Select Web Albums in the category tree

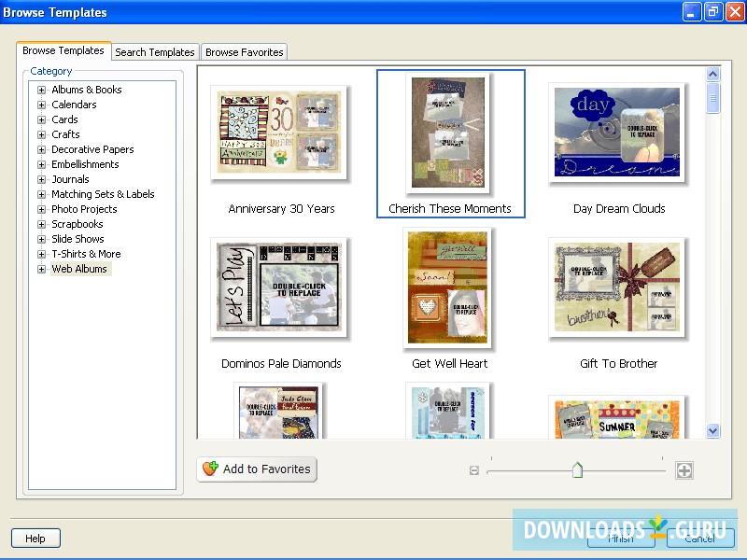point(80,268)
